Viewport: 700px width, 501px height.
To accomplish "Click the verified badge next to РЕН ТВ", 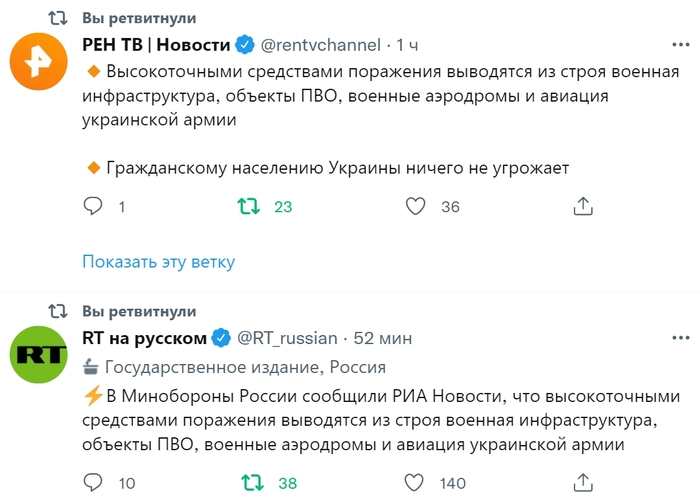I will [245, 45].
